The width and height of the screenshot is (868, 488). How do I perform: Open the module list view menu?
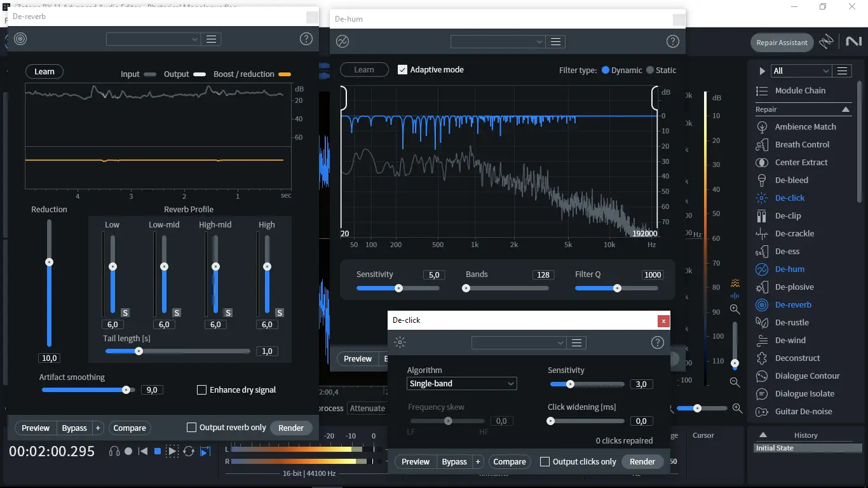tap(843, 71)
